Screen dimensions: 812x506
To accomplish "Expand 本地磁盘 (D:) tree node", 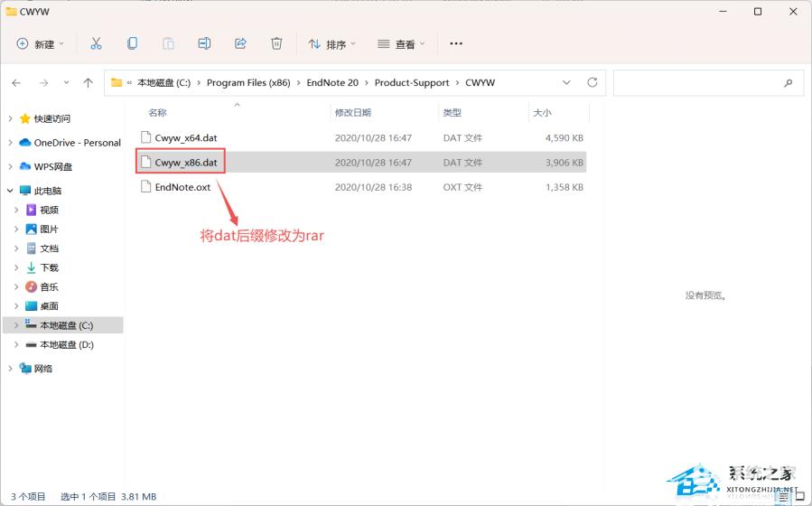I will (x=16, y=344).
